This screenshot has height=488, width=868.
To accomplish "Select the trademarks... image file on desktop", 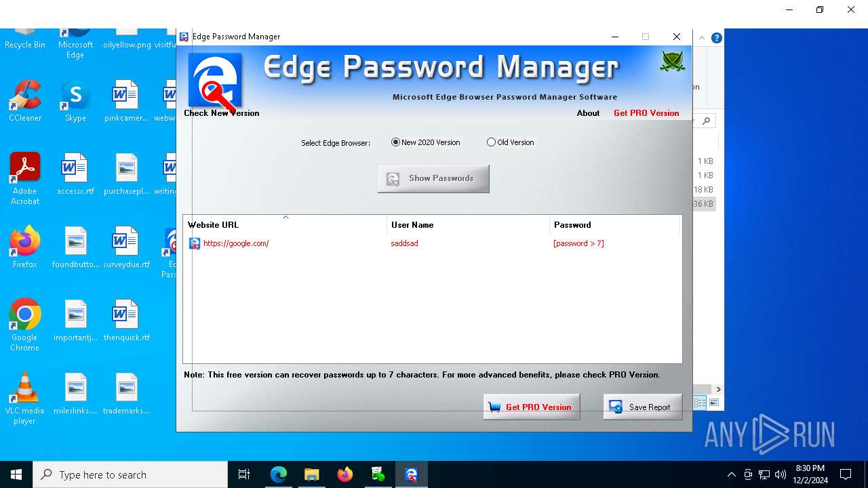I will [126, 394].
